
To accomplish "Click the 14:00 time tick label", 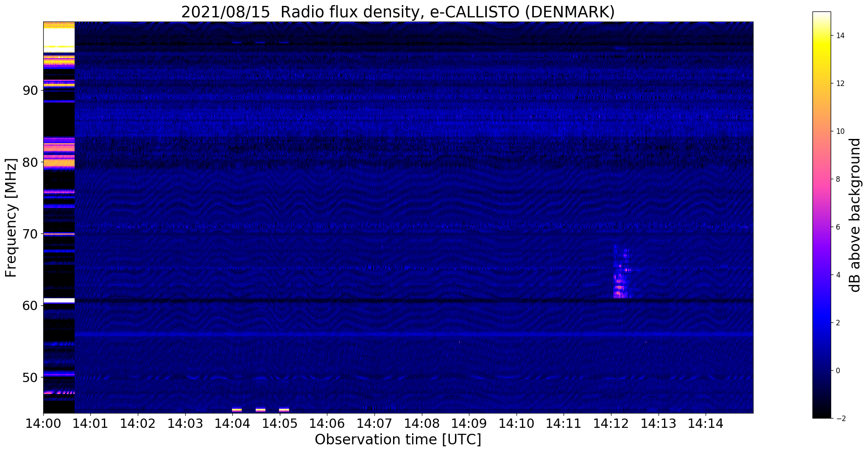I will (43, 423).
